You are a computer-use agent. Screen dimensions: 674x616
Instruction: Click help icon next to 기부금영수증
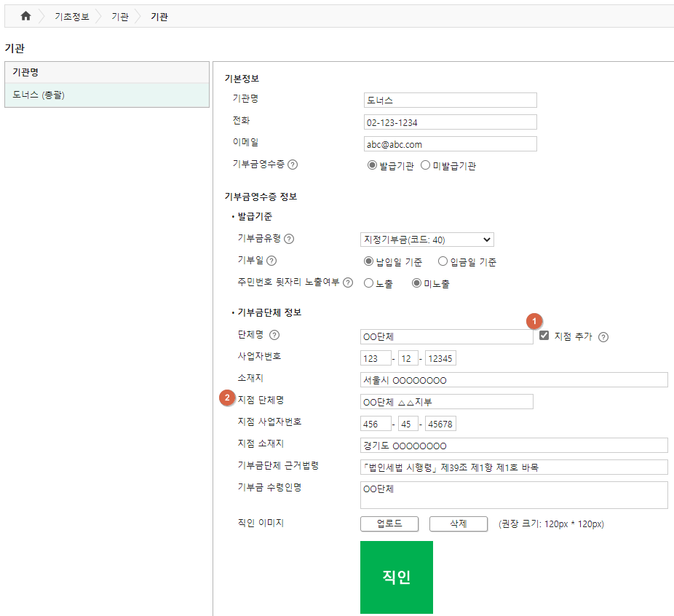[x=293, y=165]
